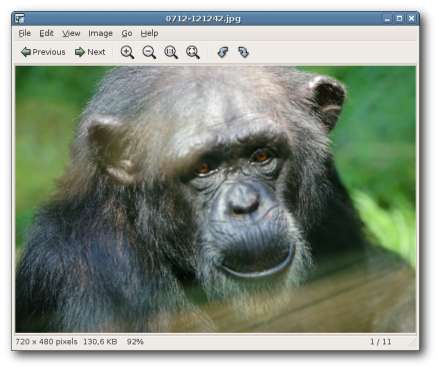
Task: Go to the Previous image
Action: 43,52
